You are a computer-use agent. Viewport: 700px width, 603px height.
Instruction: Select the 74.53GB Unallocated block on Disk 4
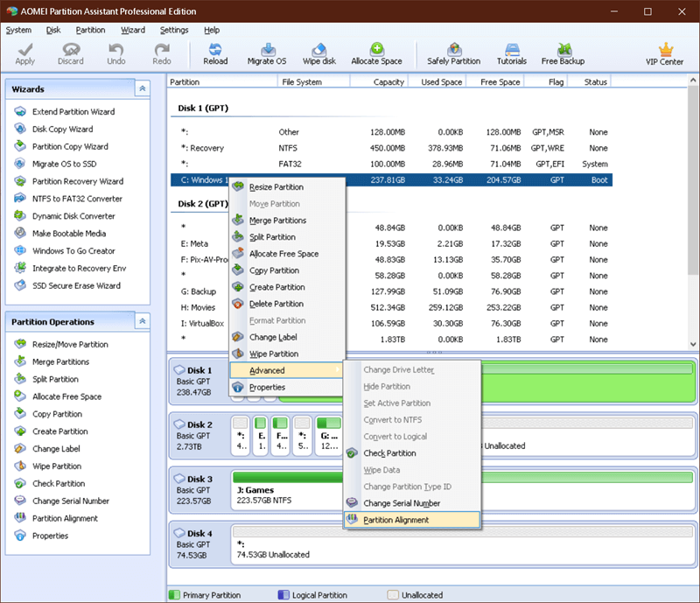pyautogui.click(x=463, y=544)
